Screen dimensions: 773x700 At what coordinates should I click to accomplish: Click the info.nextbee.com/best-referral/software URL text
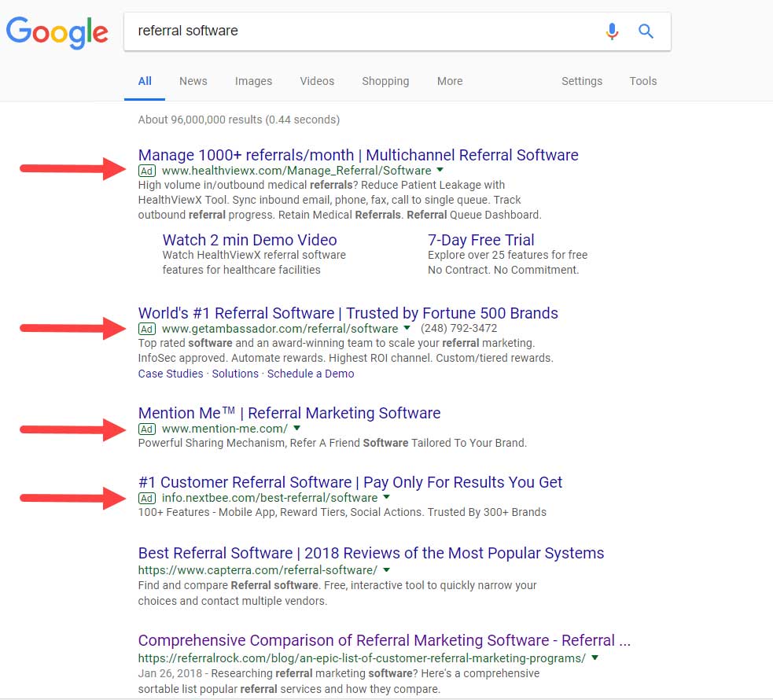click(x=270, y=498)
